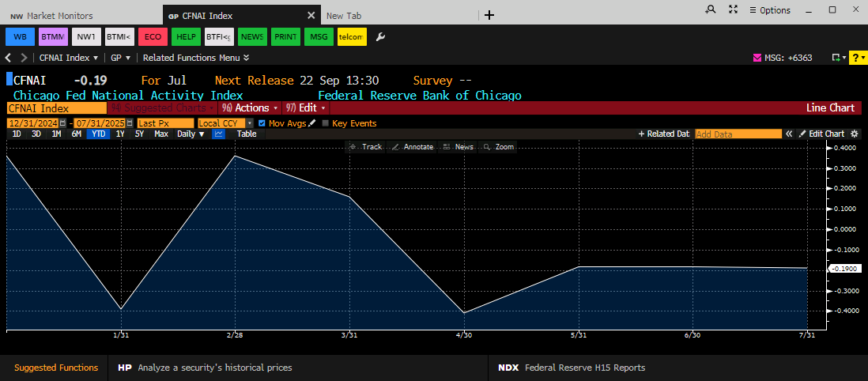Collapse the panel with double left chevrons

790,134
